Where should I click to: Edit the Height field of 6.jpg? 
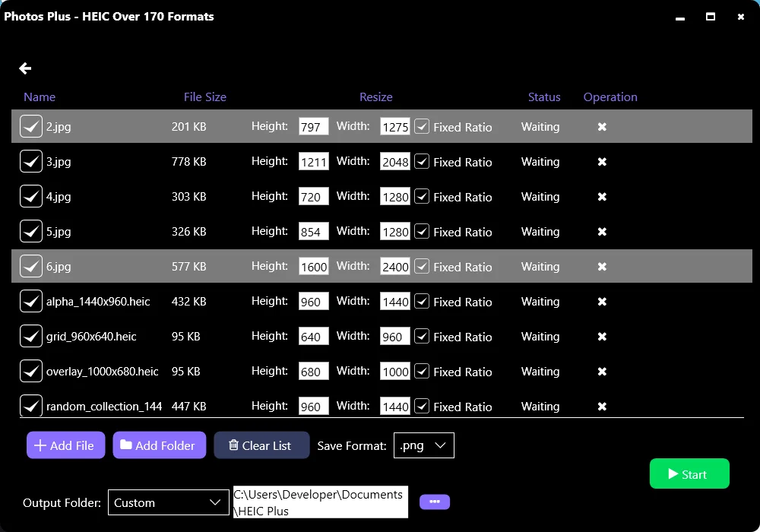click(x=314, y=266)
